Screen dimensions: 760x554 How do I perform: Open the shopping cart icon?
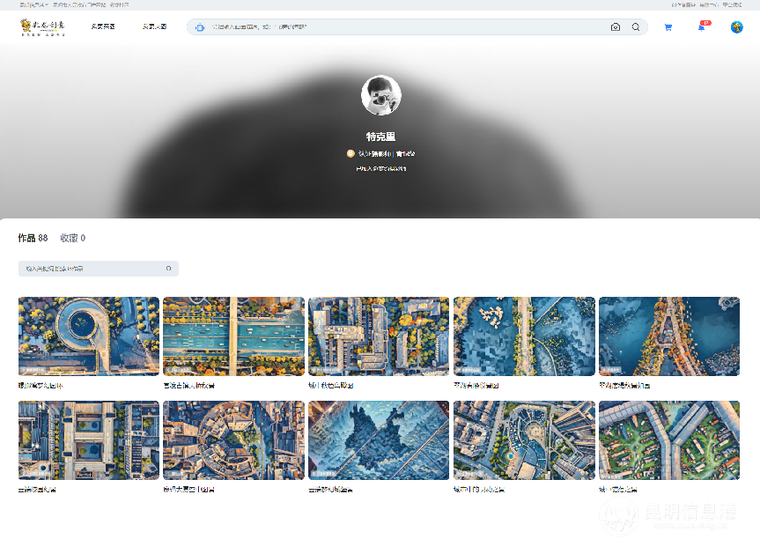pos(668,27)
